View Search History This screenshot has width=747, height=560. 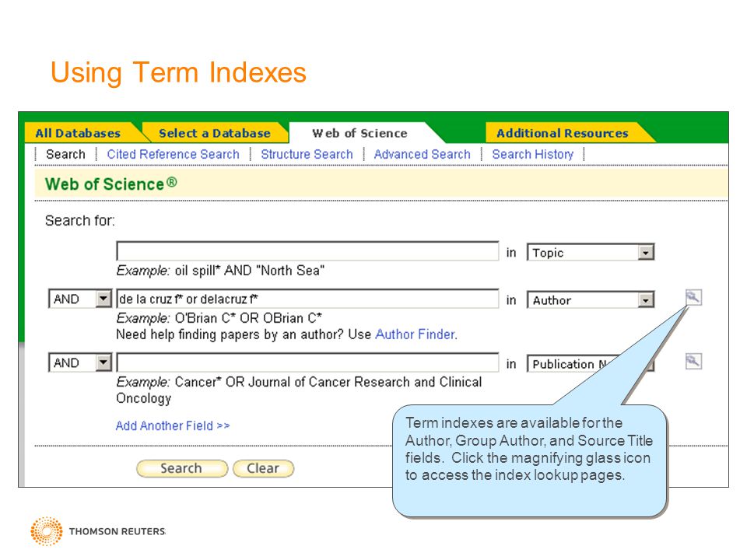532,154
